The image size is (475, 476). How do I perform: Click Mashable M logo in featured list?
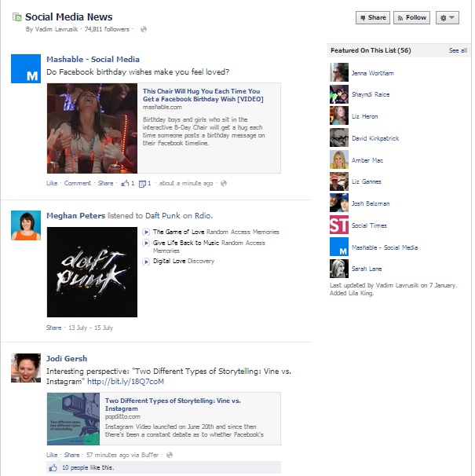click(339, 247)
